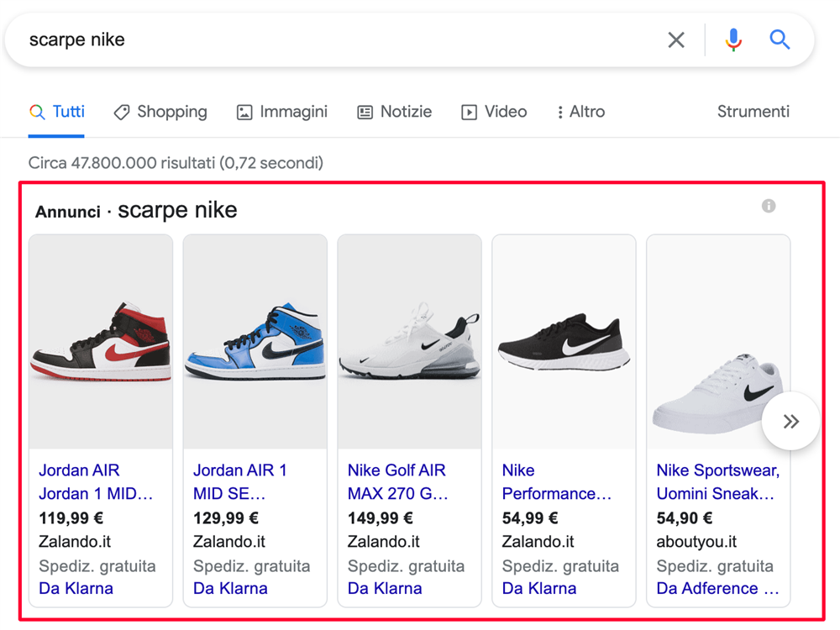The image size is (840, 630).
Task: Click the 'Da Adference …' link
Action: tap(717, 588)
